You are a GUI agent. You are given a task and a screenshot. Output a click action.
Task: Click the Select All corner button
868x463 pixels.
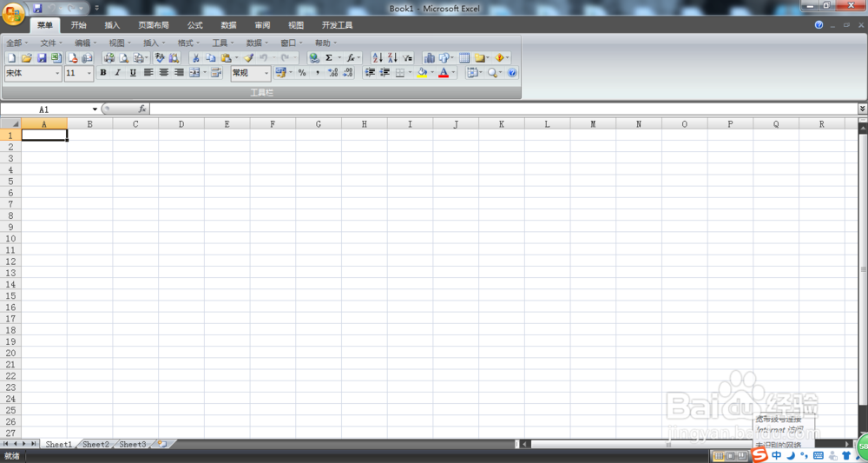[10, 123]
